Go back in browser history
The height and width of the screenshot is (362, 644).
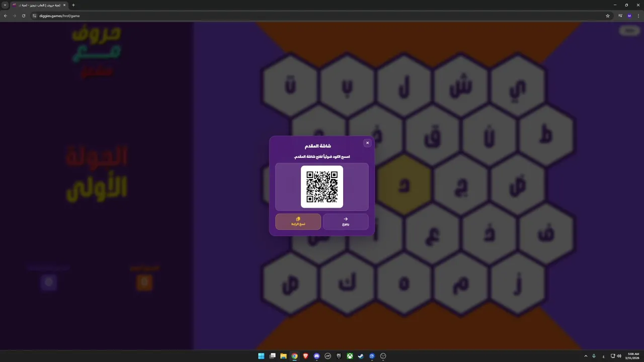[6, 16]
